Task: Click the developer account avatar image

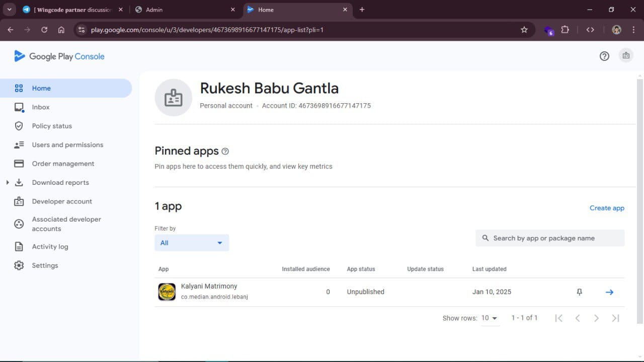Action: [x=173, y=98]
